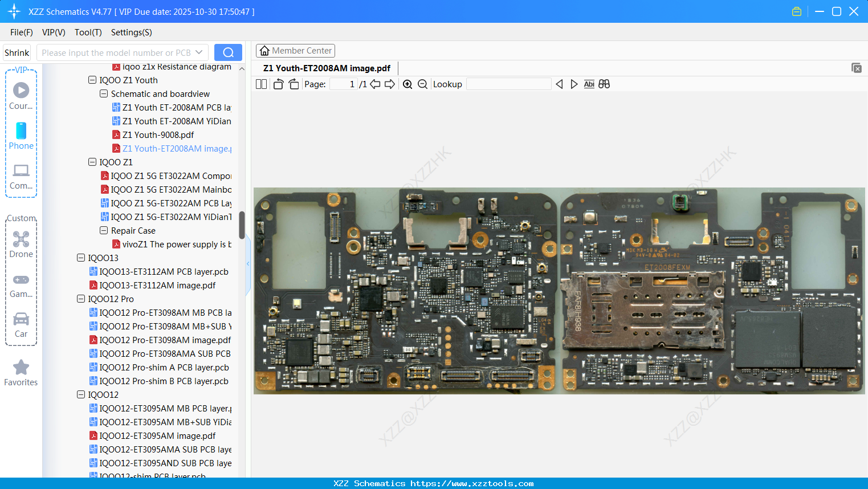Screen dimensions: 868x489
Task: Open the Tool(T) menu
Action: click(x=88, y=32)
